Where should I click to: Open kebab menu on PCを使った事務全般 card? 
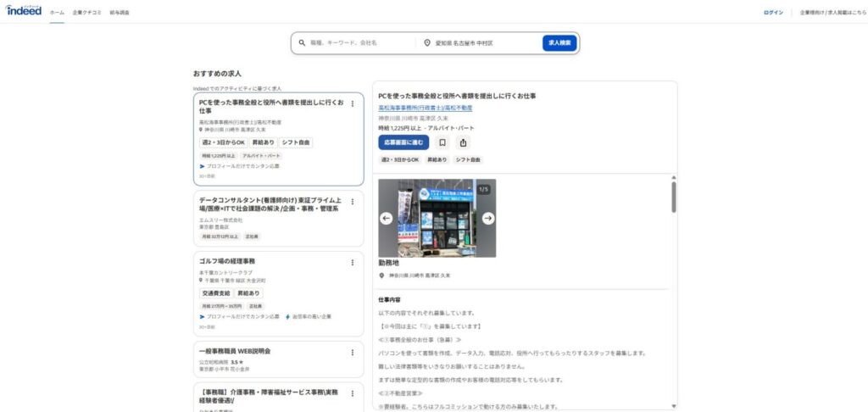tap(353, 103)
